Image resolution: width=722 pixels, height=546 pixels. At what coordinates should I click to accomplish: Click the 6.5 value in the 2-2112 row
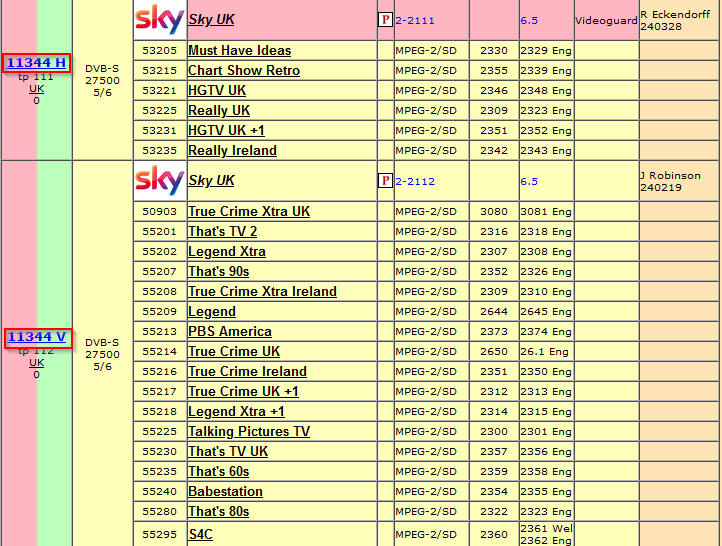[x=529, y=181]
